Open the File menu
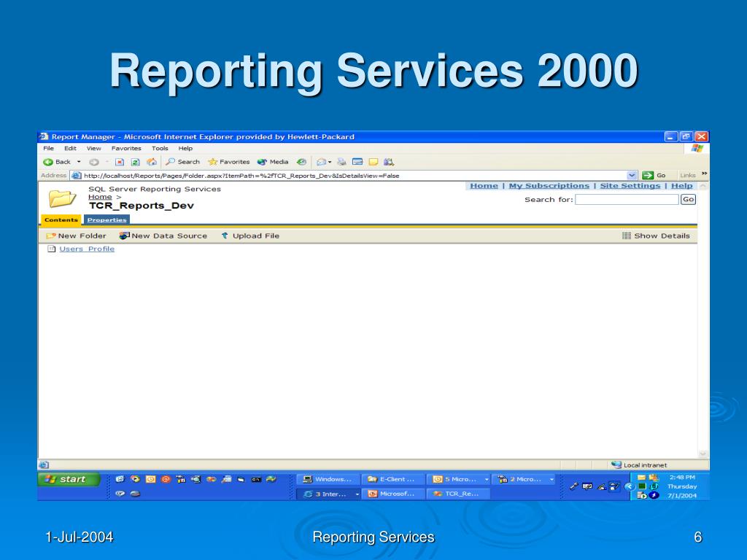This screenshot has width=747, height=560. point(49,148)
